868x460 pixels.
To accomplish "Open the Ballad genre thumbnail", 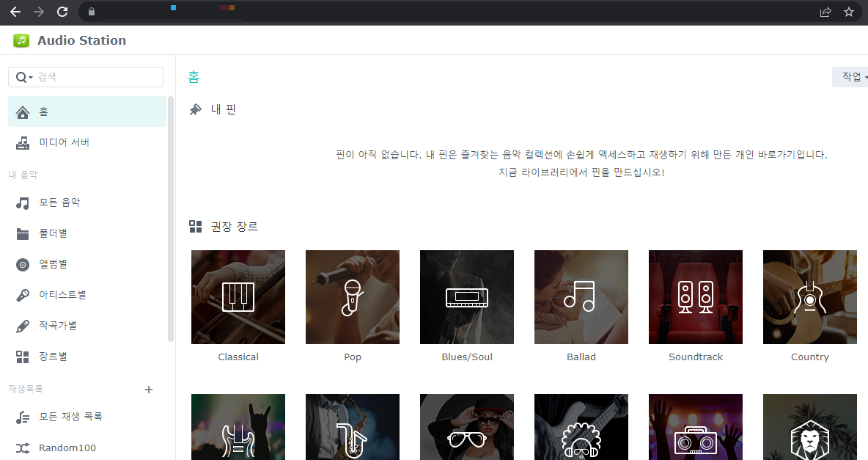I will [581, 297].
